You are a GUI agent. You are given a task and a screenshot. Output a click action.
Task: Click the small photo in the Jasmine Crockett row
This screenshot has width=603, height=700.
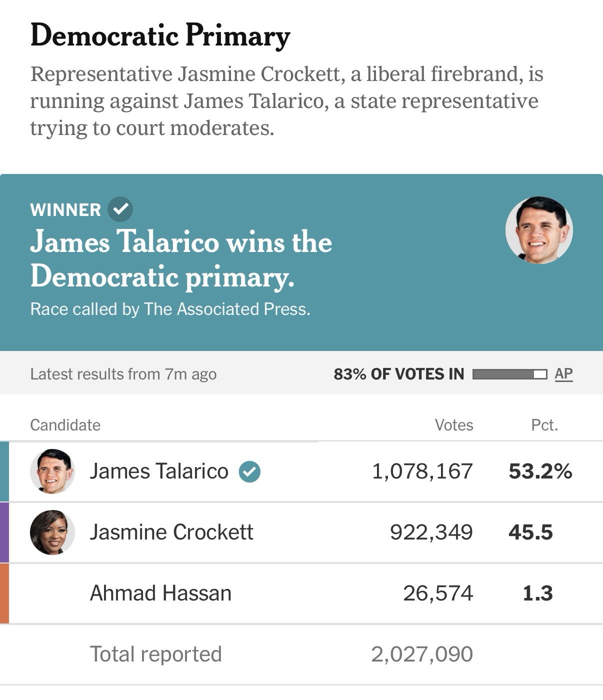[x=52, y=532]
